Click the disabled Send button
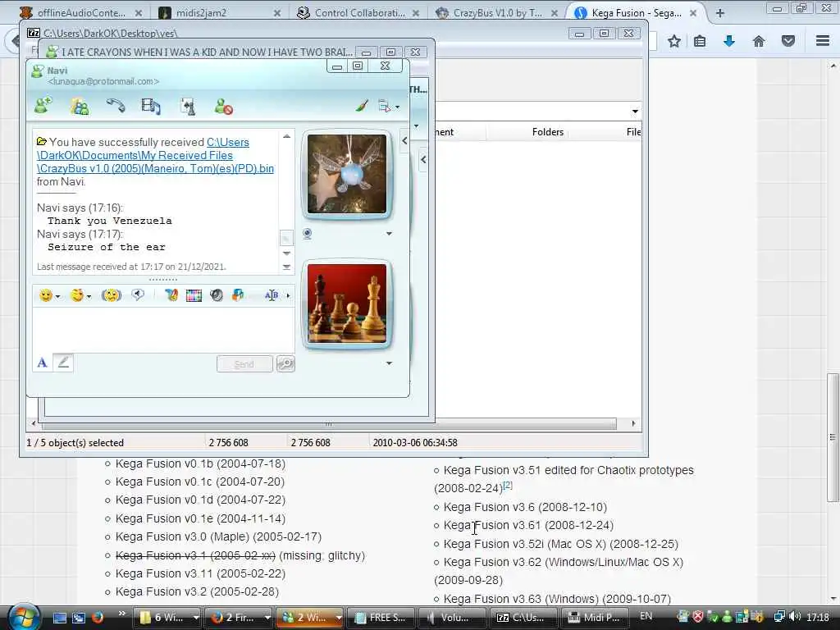 (x=244, y=363)
